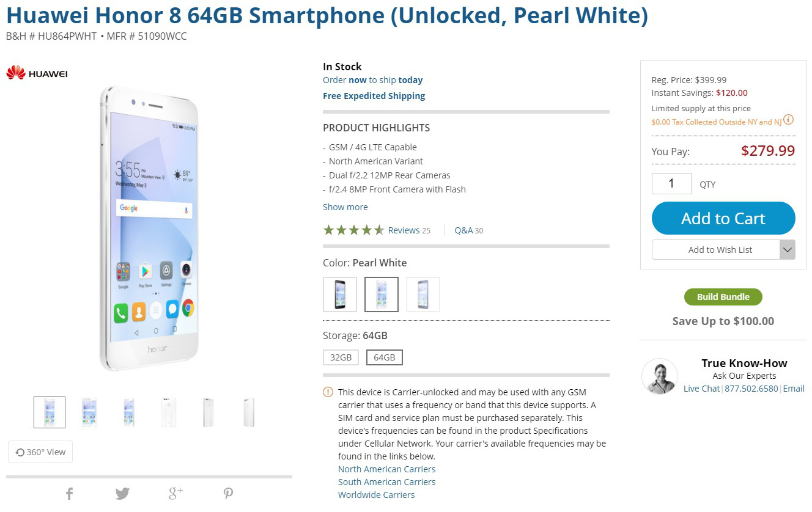812x512 pixels.
Task: Select 32GB storage option
Action: click(341, 357)
